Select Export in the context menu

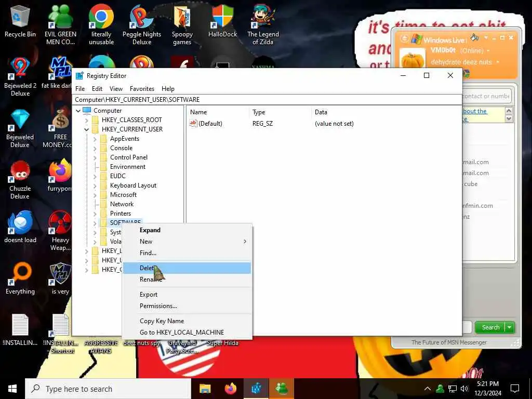click(x=187, y=295)
